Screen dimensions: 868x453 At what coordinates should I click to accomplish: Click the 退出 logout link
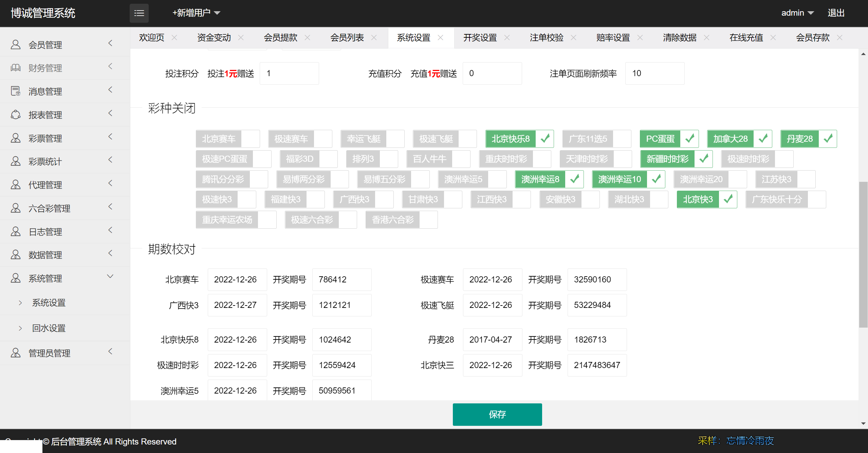(836, 13)
